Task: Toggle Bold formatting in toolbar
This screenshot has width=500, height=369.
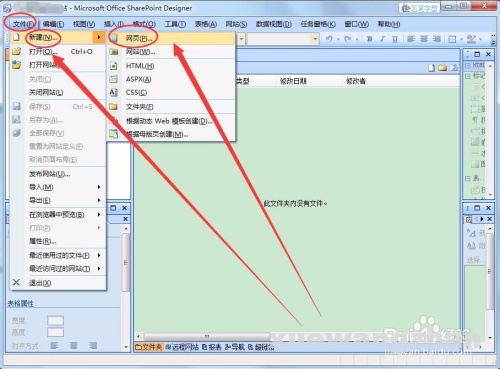Action: 369,39
